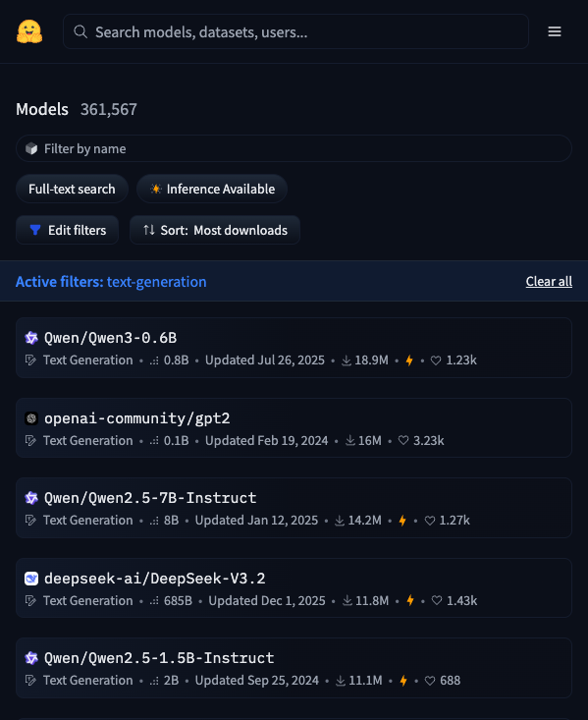This screenshot has height=720, width=588.
Task: Open the hamburger navigation menu
Action: click(x=554, y=31)
